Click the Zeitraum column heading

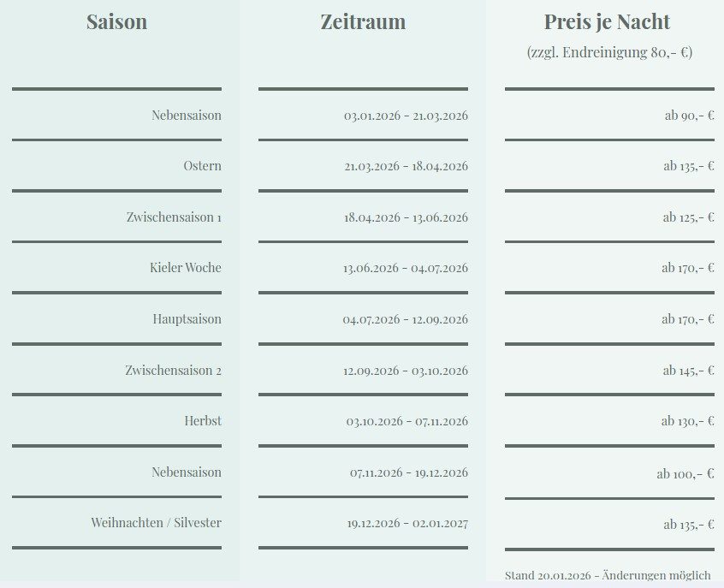363,22
